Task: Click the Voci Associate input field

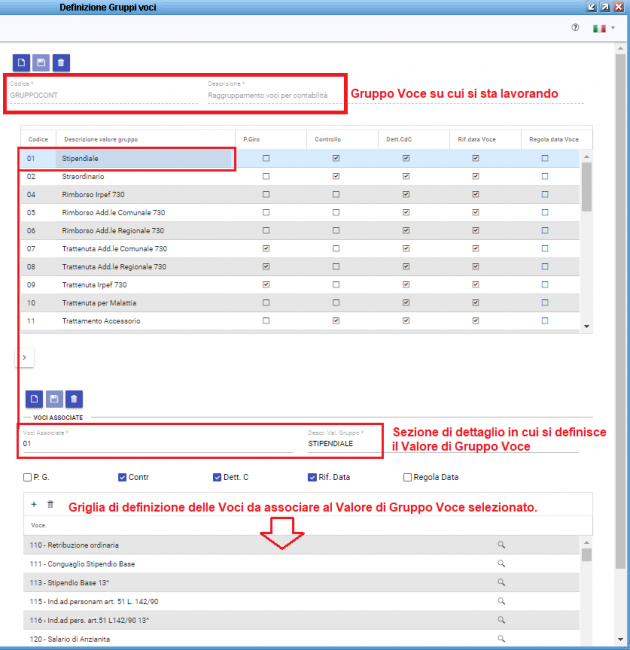Action: pos(155,442)
